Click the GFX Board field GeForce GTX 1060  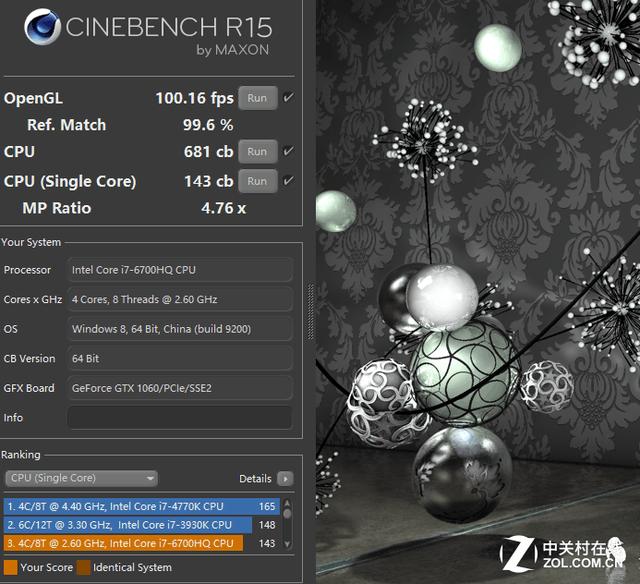(x=180, y=388)
